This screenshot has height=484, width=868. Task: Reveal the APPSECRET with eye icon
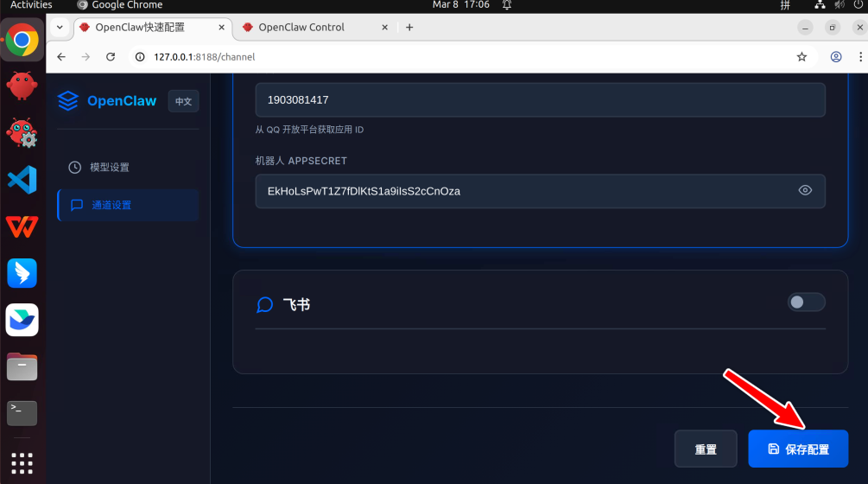(x=805, y=191)
